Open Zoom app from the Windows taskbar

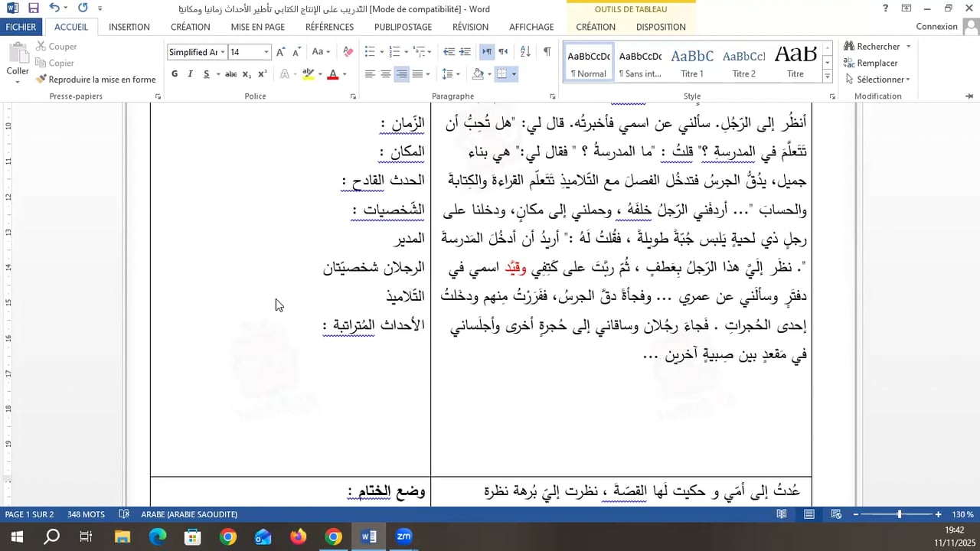[404, 536]
